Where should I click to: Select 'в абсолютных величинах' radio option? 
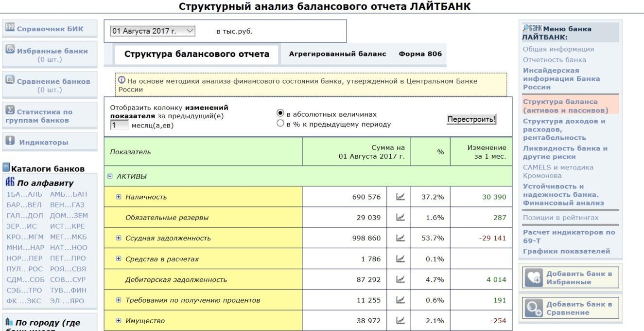(280, 114)
